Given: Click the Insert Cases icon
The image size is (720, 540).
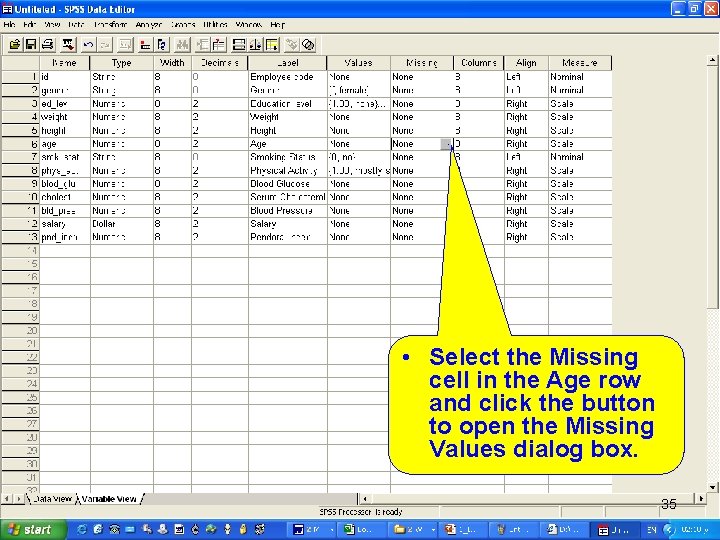Looking at the screenshot, I should [x=202, y=45].
